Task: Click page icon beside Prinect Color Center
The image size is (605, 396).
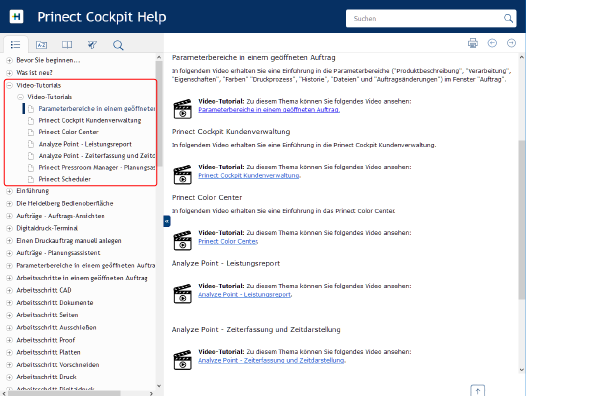Action: pos(31,132)
